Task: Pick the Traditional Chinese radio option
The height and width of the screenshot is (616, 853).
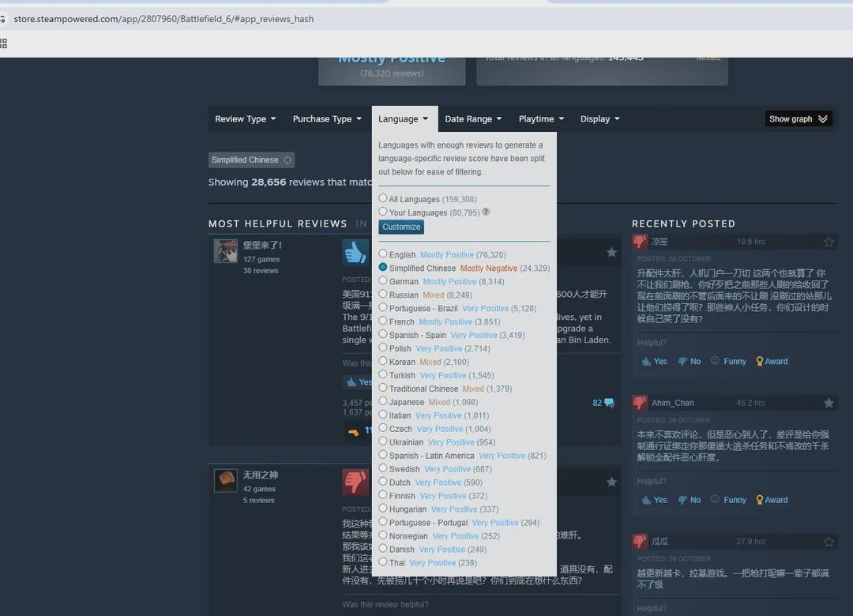Action: tap(383, 388)
